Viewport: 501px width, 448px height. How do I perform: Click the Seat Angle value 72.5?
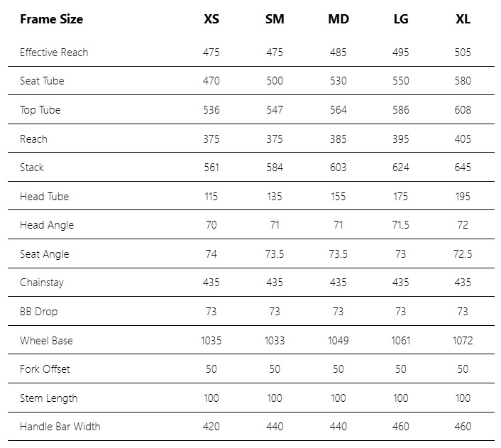463,254
